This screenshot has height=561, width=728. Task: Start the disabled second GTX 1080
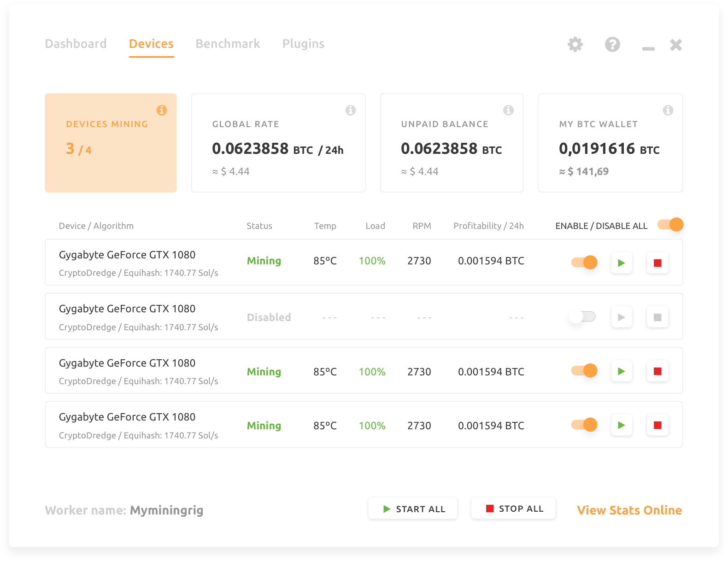point(622,317)
